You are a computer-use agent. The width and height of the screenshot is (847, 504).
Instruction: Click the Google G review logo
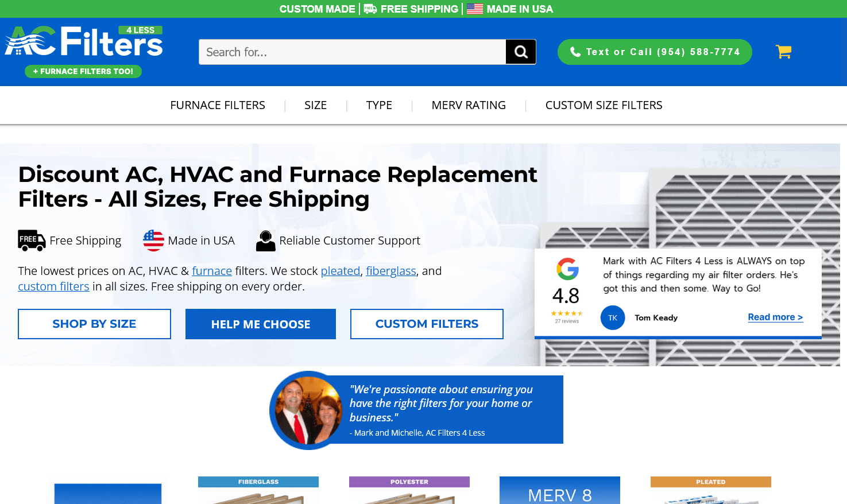(x=567, y=269)
